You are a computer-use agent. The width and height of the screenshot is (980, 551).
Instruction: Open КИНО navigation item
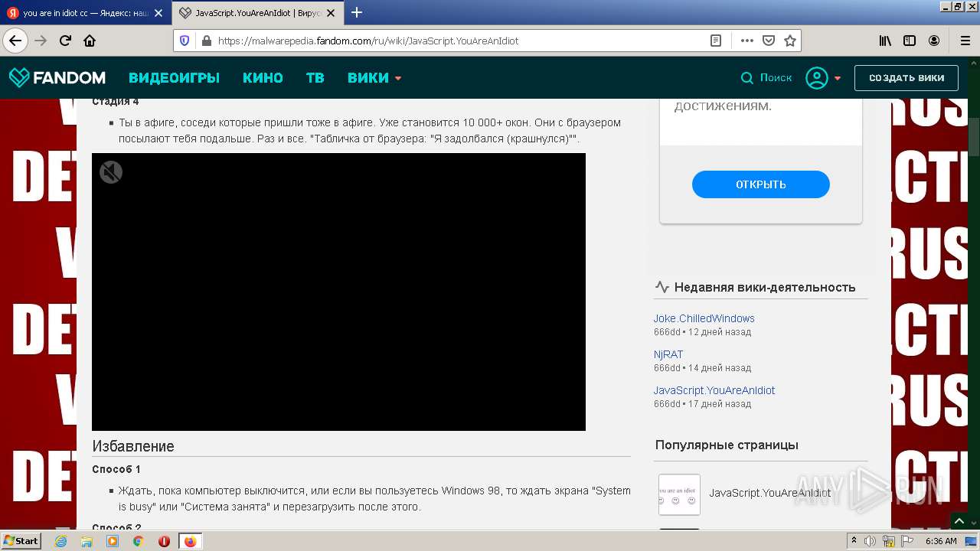263,77
